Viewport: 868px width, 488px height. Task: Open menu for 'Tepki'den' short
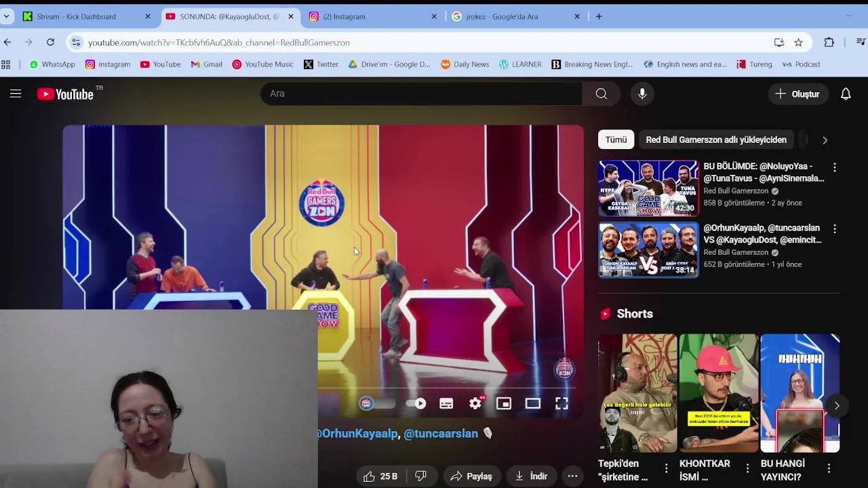[x=666, y=468]
